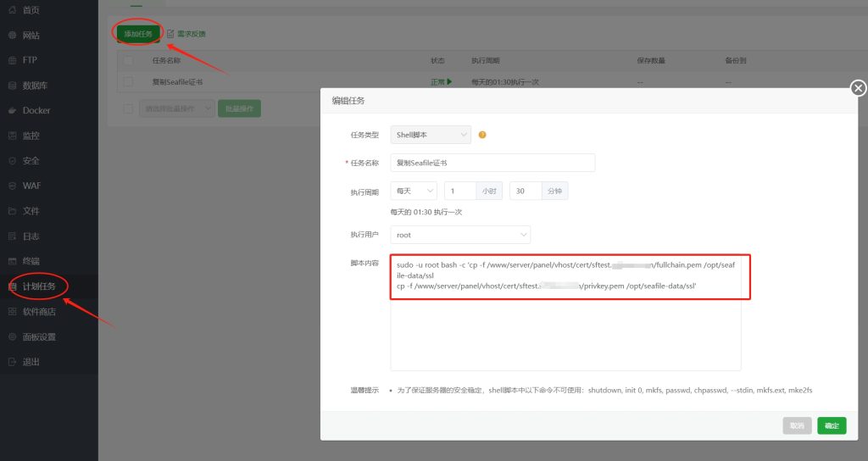
Task: Toggle the checkbox beside batch operation dropdown
Action: tap(129, 108)
